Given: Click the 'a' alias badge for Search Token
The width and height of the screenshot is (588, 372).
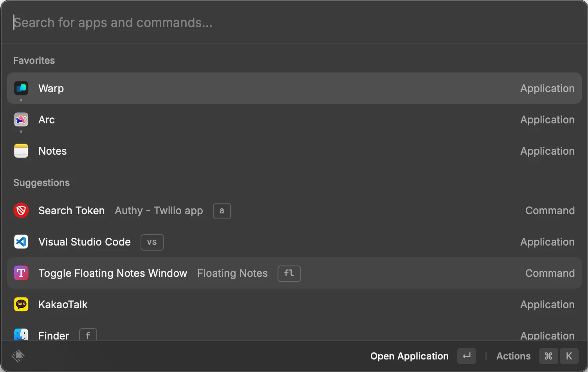Looking at the screenshot, I should (222, 211).
